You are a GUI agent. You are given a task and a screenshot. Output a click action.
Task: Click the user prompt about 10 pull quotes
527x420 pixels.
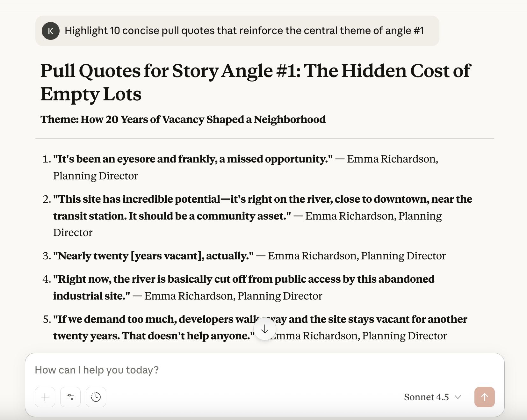click(x=244, y=31)
